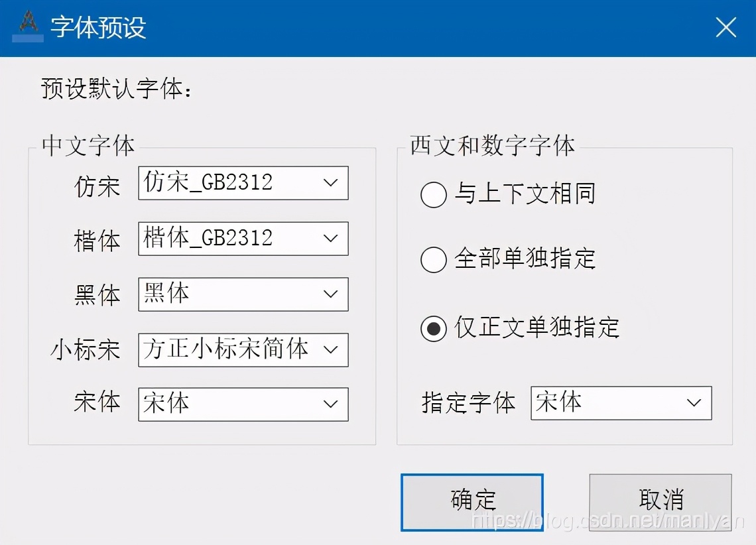Click the 指定字体 dropdown arrow
756x545 pixels.
click(x=694, y=402)
